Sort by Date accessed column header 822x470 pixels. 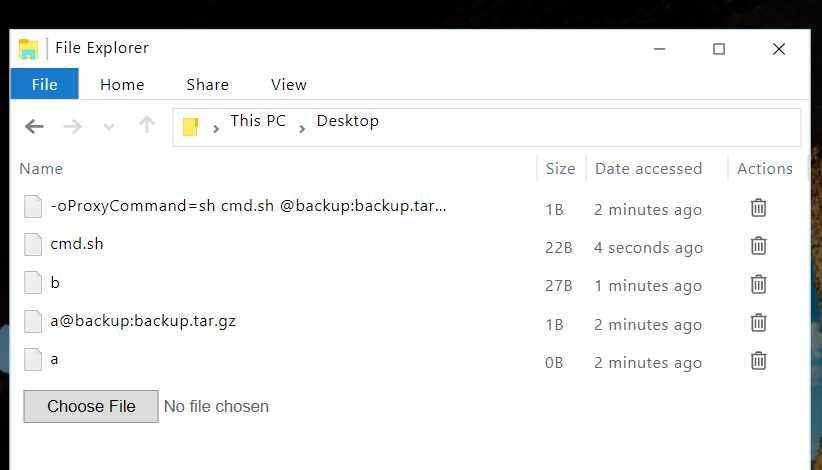pos(648,168)
